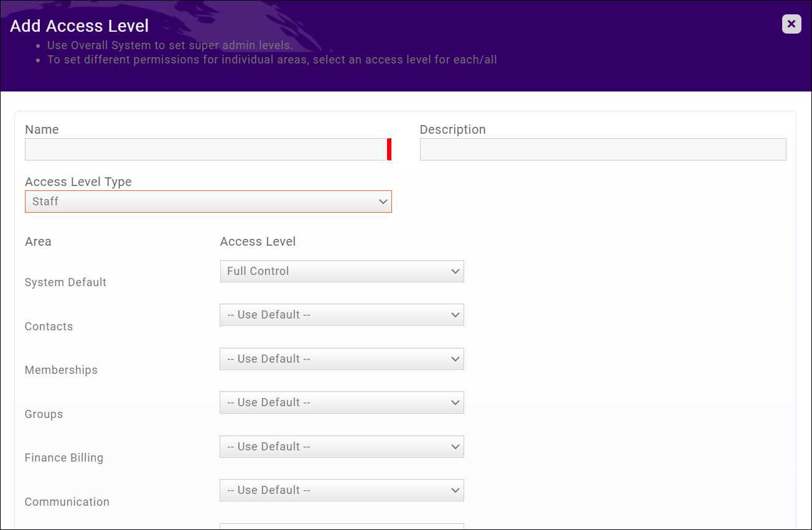Viewport: 812px width, 530px height.
Task: Open the Access Level Type dropdown
Action: tap(208, 202)
